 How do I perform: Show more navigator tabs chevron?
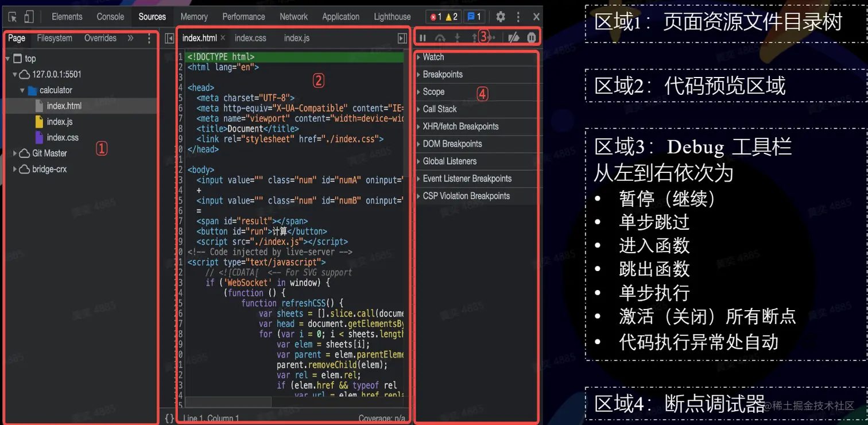130,38
